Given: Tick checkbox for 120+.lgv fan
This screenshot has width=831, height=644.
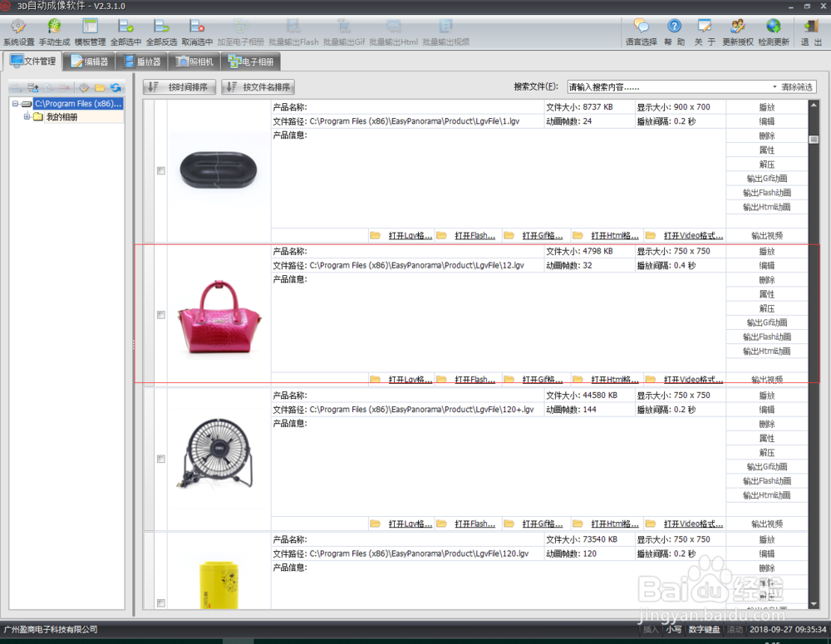Looking at the screenshot, I should (161, 459).
